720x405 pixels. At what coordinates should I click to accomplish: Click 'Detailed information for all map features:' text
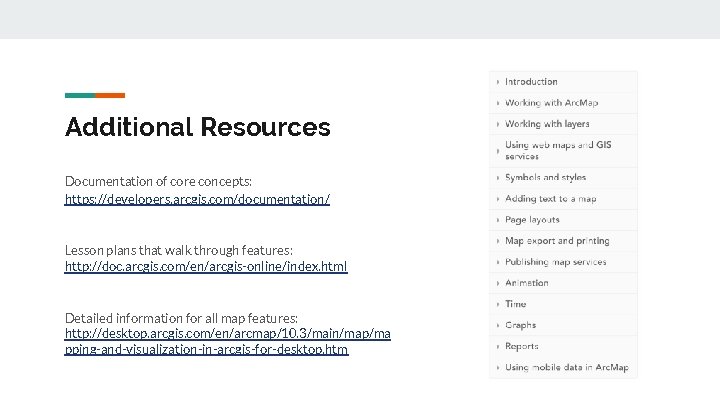pos(181,318)
